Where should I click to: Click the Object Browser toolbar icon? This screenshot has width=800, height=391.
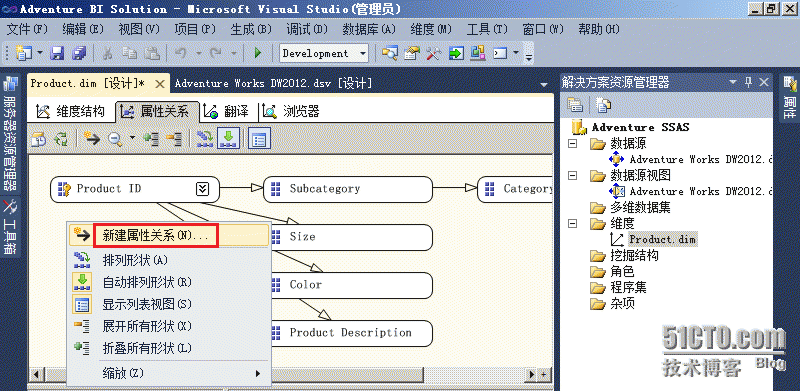478,53
